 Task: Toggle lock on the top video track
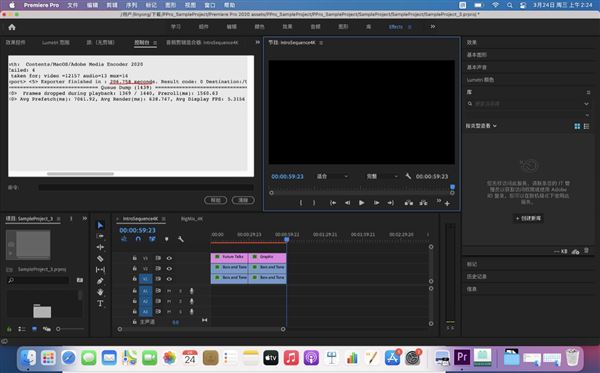point(135,258)
